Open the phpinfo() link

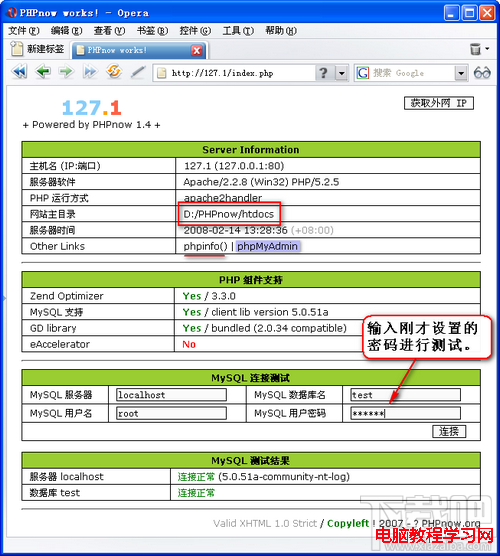click(205, 246)
